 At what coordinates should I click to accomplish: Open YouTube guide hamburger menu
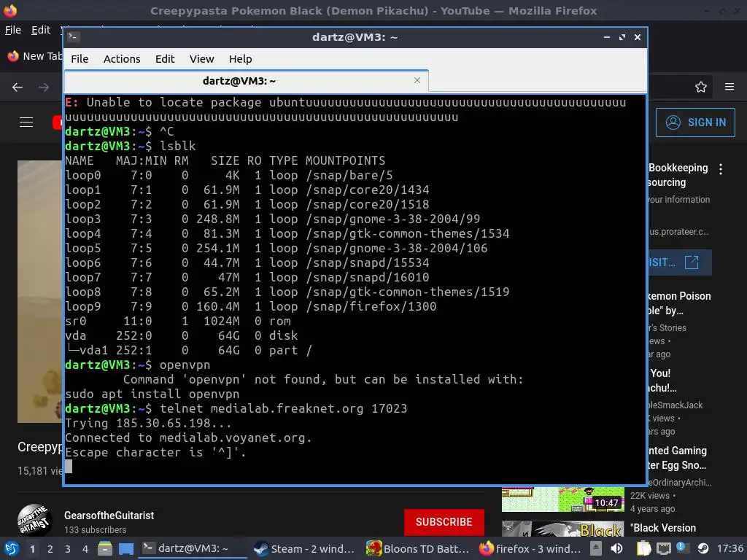(26, 122)
